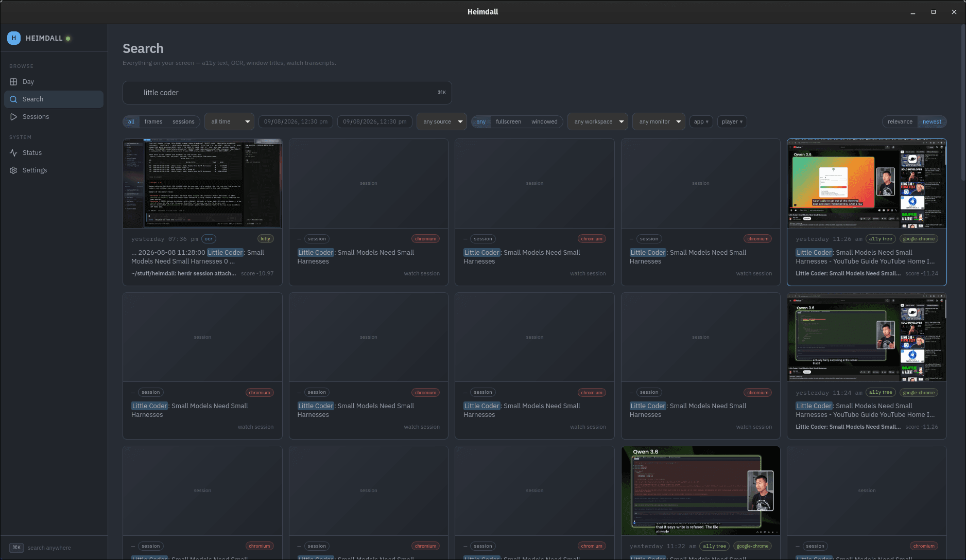Open the kitty terminal thumbnail from 07:36 pm
The width and height of the screenshot is (966, 560).
click(202, 183)
